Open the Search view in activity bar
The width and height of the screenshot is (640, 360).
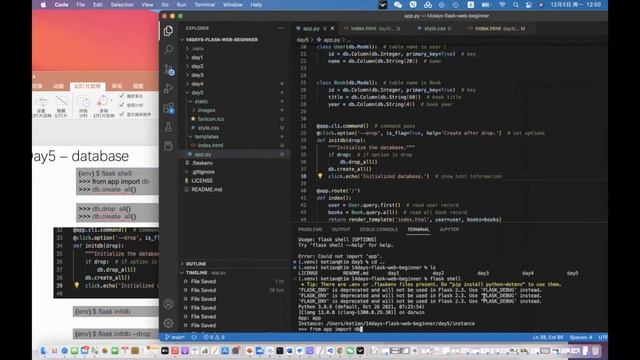(x=169, y=50)
